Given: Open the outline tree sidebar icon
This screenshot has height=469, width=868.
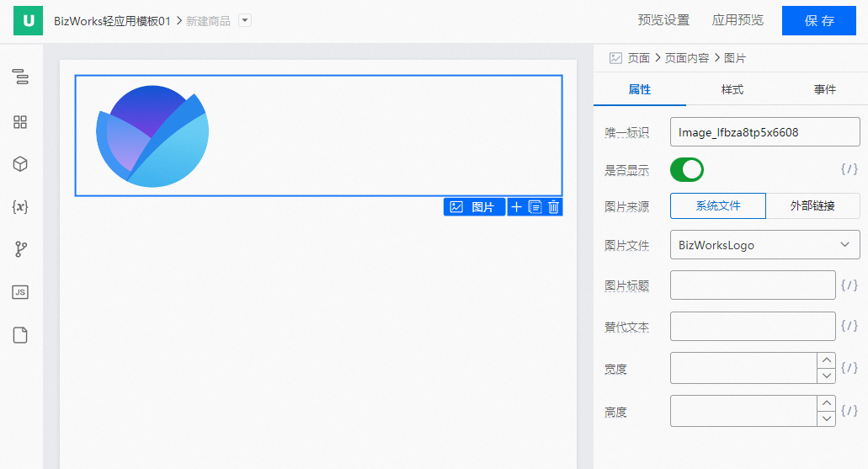Looking at the screenshot, I should click(20, 77).
